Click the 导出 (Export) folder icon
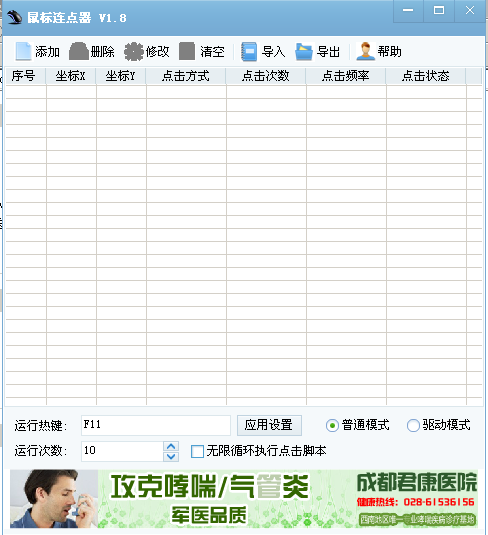Image resolution: width=488 pixels, height=535 pixels. (304, 52)
